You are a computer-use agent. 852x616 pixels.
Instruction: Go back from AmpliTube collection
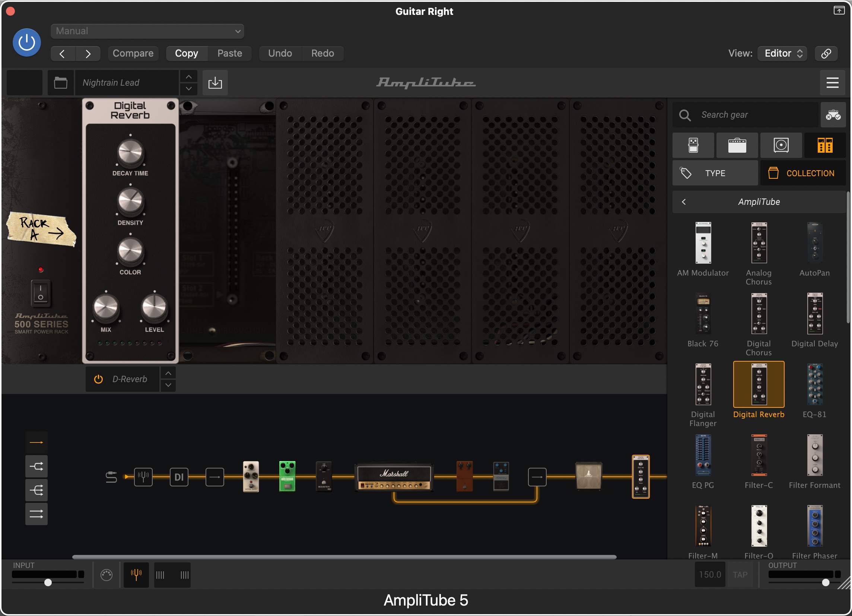point(684,202)
